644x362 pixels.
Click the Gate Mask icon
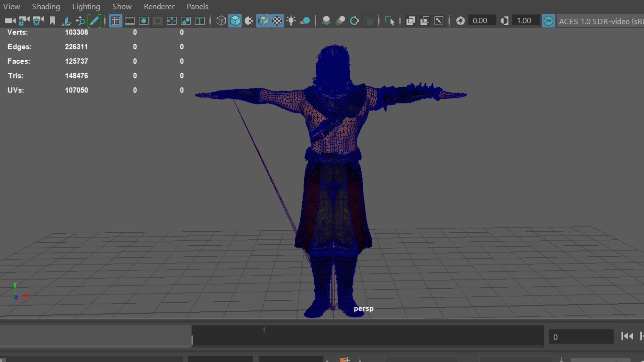[x=158, y=21]
